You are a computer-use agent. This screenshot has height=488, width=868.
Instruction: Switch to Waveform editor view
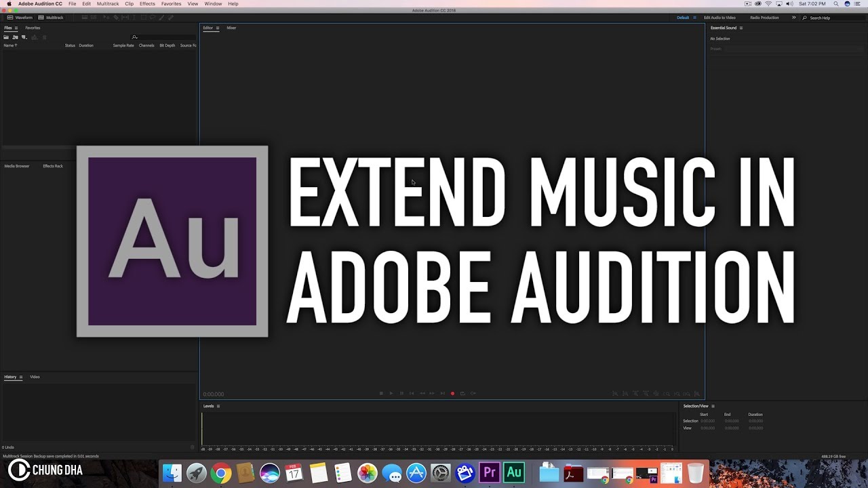[x=20, y=18]
